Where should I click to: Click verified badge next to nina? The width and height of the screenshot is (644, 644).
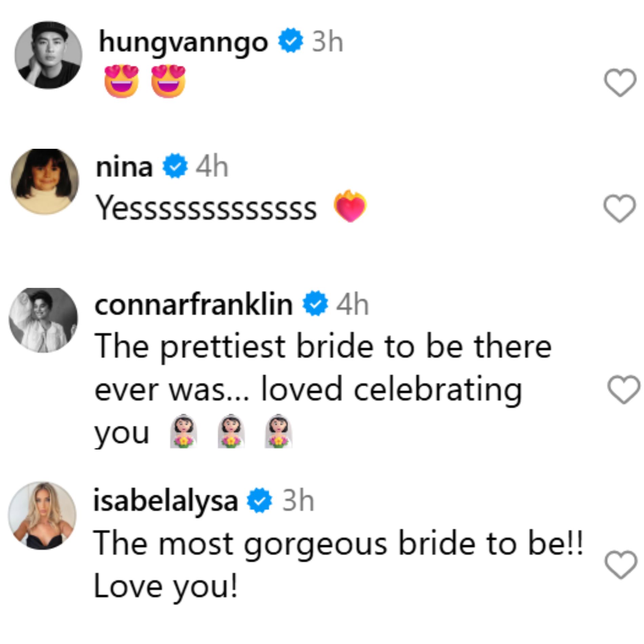(x=175, y=166)
